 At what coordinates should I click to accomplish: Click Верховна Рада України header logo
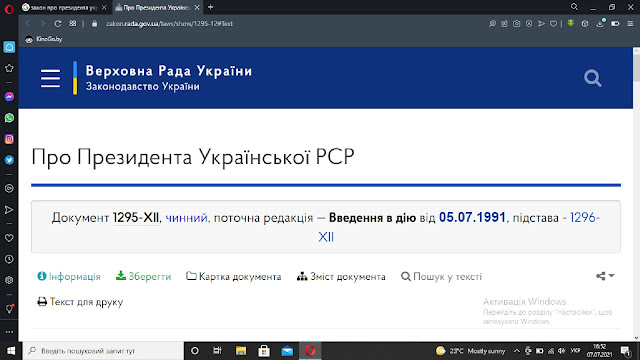click(x=169, y=71)
